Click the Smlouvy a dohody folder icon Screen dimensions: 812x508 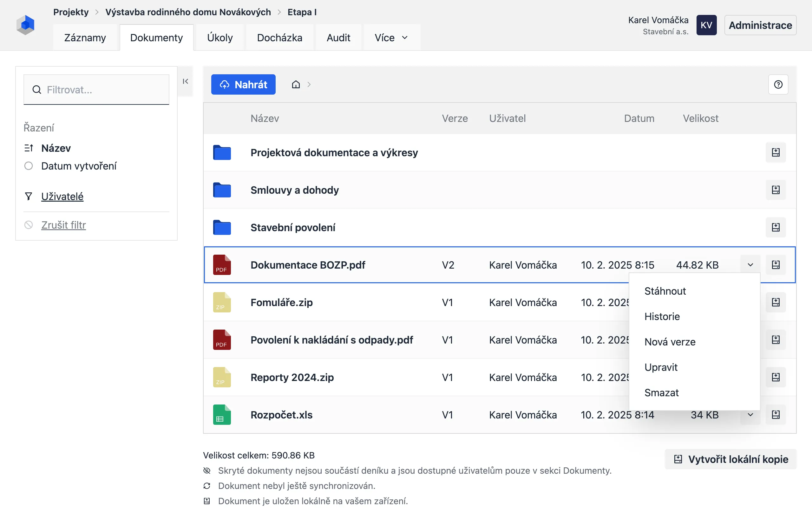(x=222, y=190)
